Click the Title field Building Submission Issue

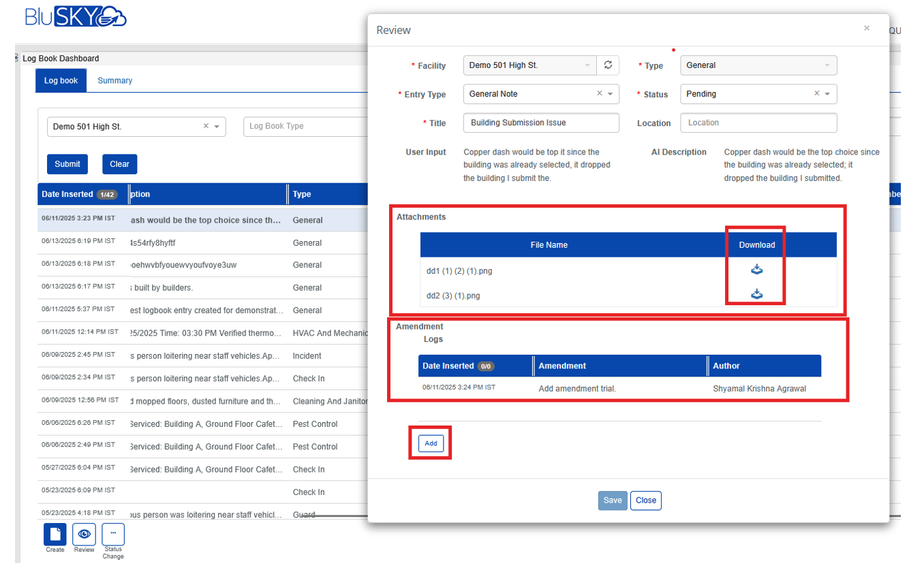pos(541,123)
